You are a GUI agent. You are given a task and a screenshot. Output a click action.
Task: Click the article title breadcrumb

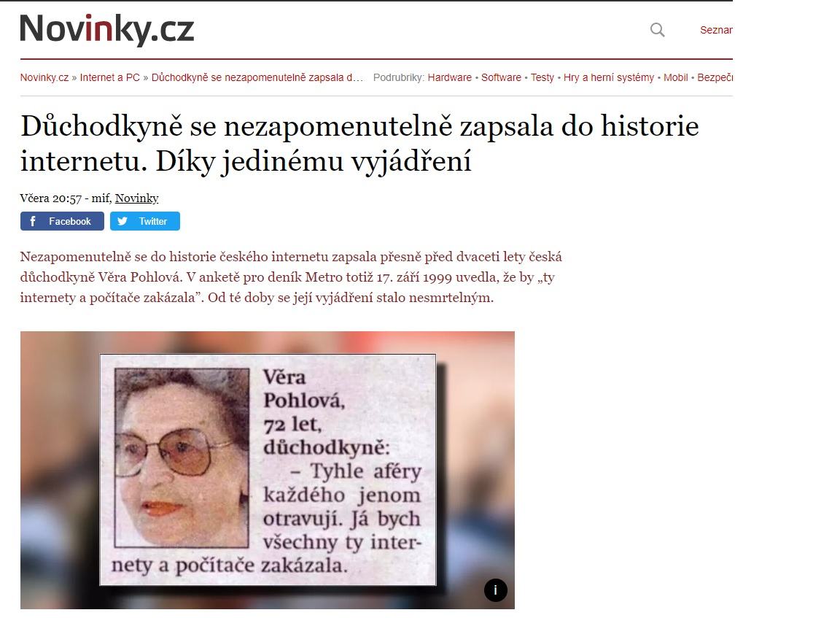tap(257, 78)
